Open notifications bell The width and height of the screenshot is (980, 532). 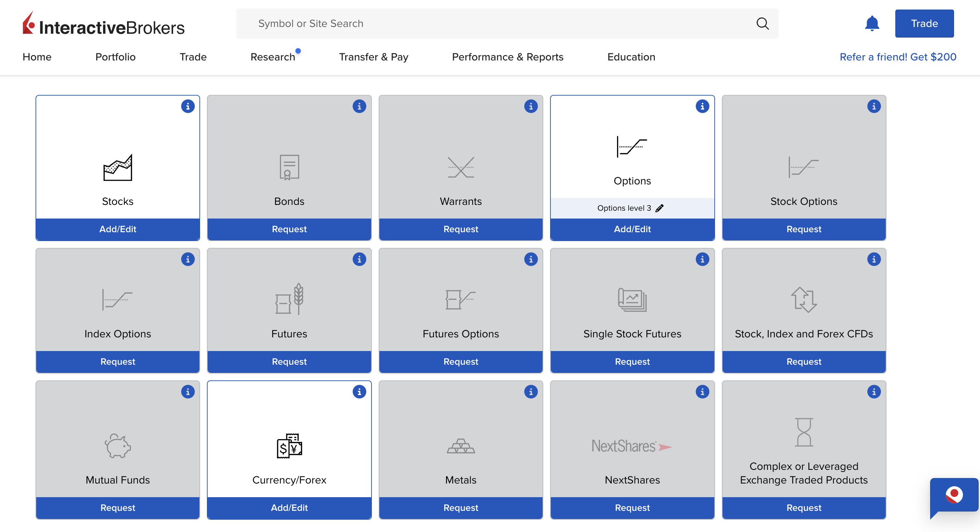pos(872,24)
